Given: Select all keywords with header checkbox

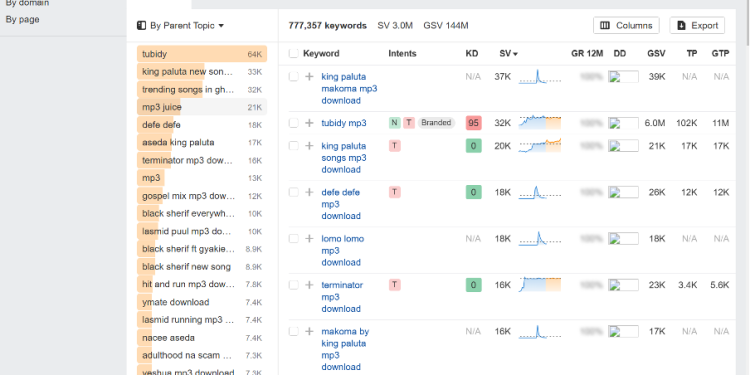Looking at the screenshot, I should point(294,54).
